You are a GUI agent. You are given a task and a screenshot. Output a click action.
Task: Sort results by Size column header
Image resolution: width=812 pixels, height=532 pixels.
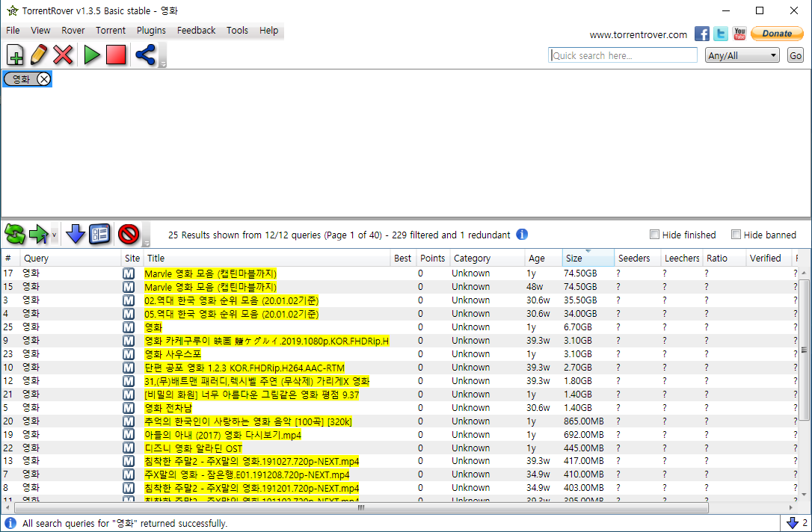[x=588, y=258]
